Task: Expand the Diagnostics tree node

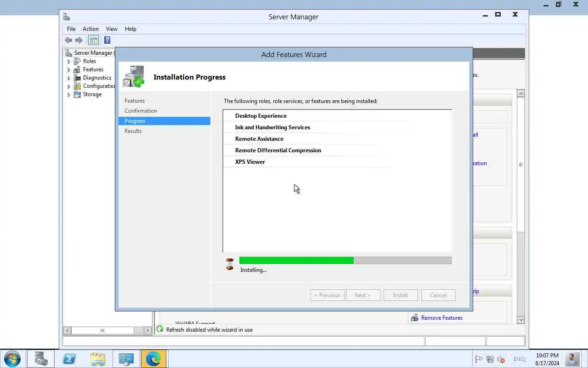Action: [69, 78]
